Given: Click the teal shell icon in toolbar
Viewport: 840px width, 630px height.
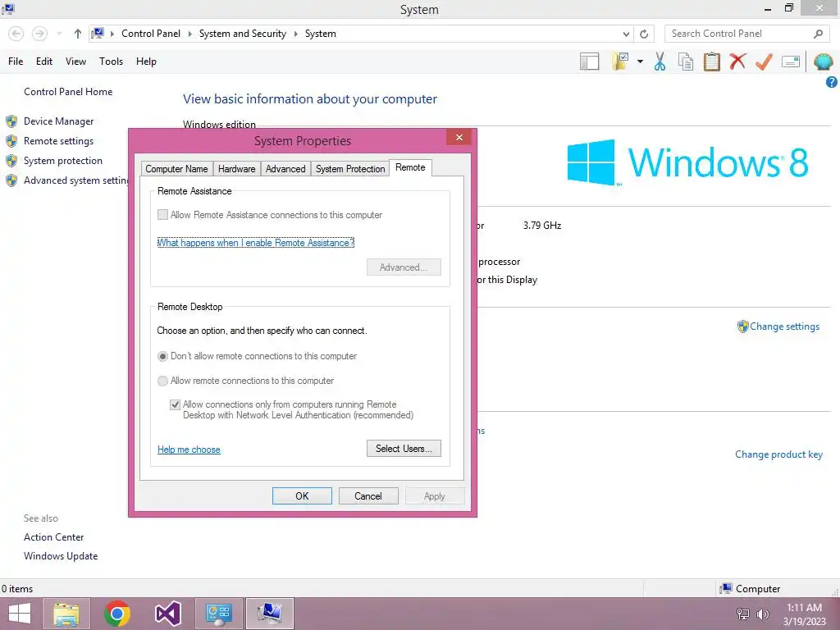Looking at the screenshot, I should pos(824,62).
